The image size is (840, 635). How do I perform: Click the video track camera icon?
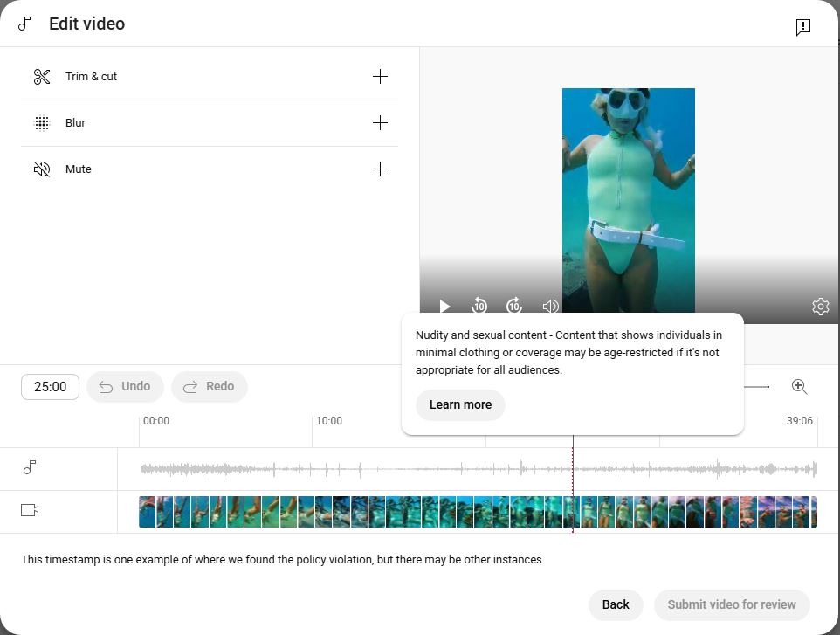30,510
